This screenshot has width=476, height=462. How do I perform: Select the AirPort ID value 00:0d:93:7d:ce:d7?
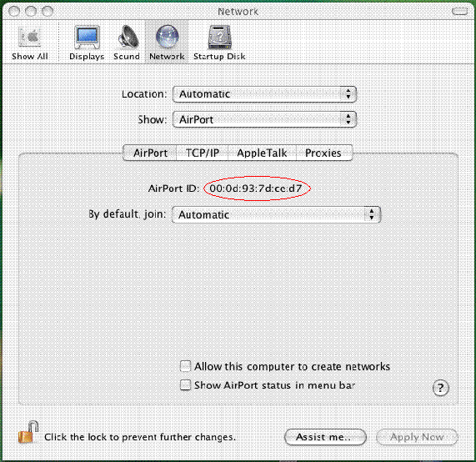click(x=256, y=188)
